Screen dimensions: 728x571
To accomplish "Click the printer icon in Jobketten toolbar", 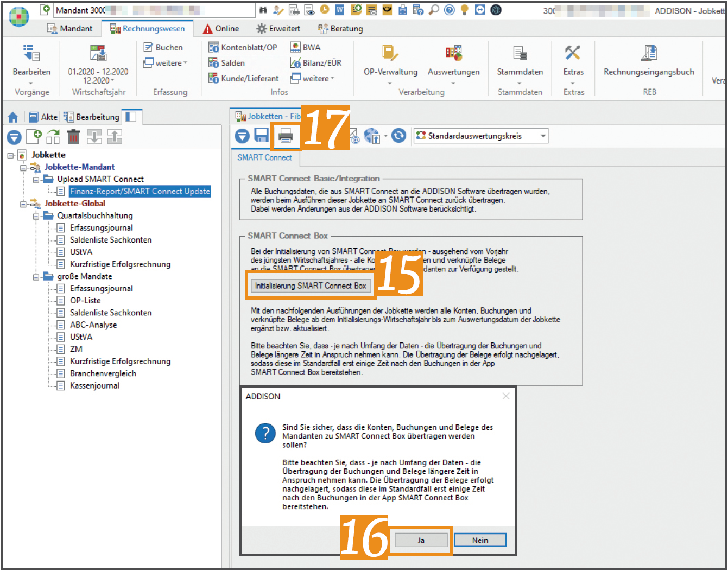I will point(286,135).
